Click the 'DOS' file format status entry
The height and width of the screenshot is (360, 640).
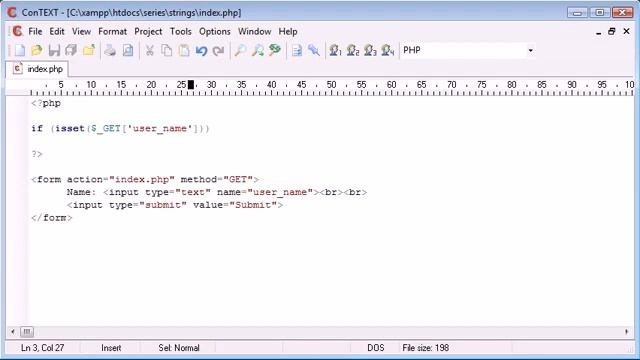[x=376, y=348]
